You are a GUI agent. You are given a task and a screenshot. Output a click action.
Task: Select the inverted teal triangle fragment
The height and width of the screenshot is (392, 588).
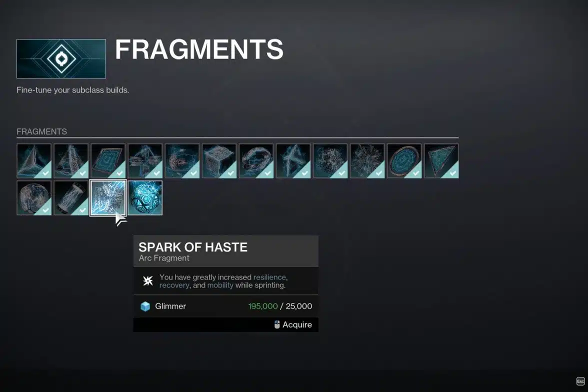(441, 160)
